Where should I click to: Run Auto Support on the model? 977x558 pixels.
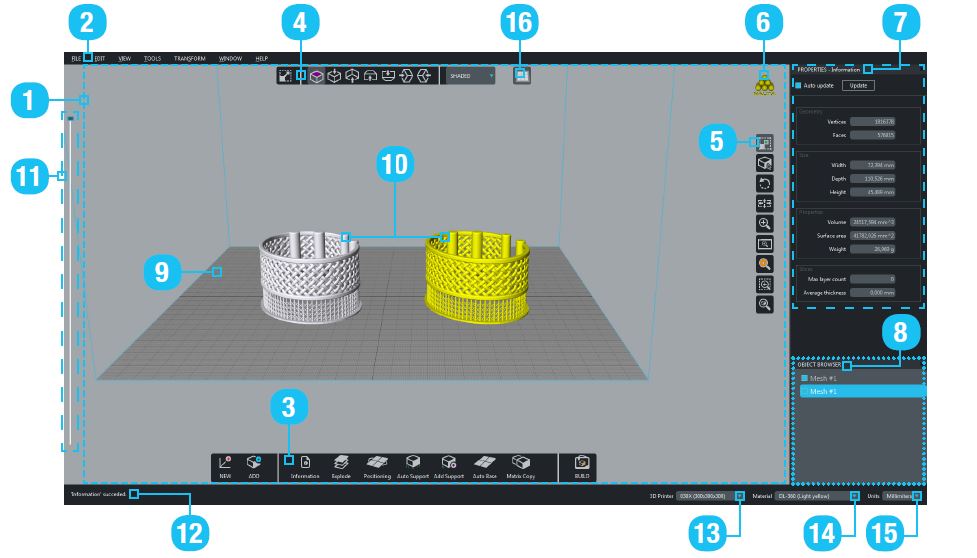click(x=413, y=463)
